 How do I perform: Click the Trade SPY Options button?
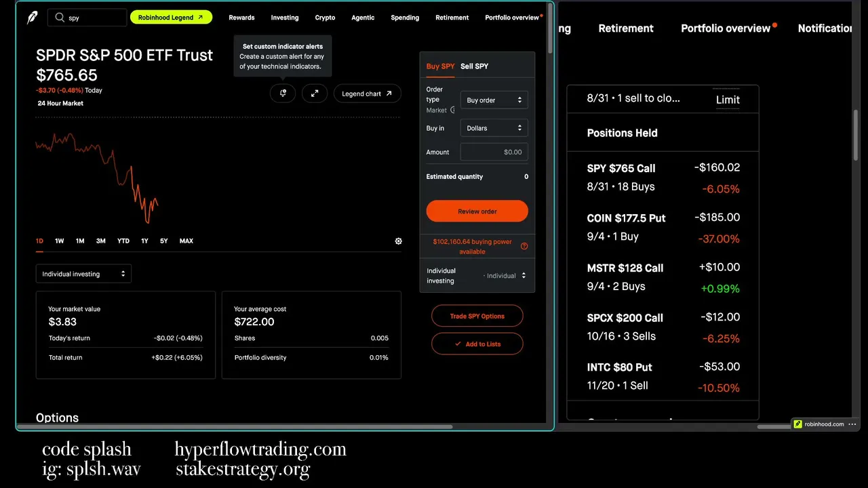tap(477, 316)
